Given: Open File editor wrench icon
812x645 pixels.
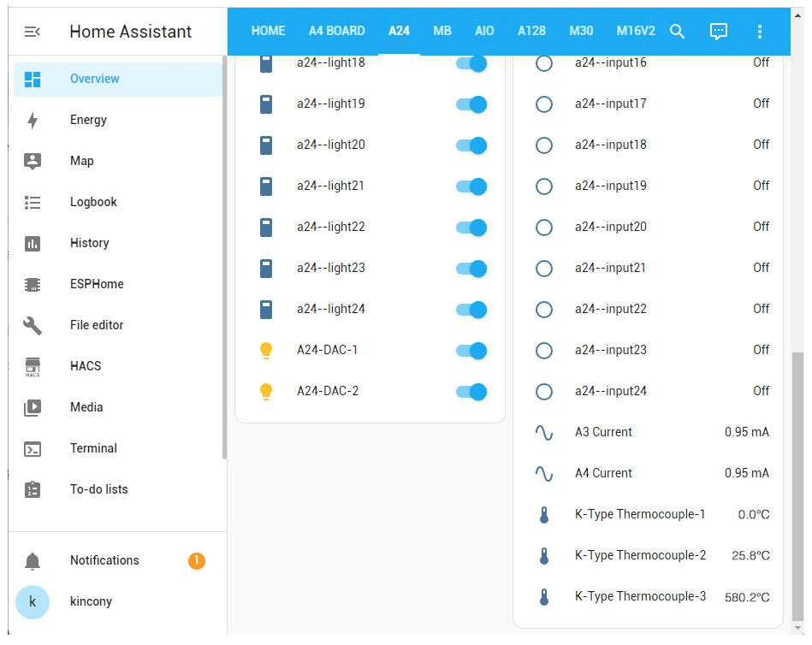Looking at the screenshot, I should click(x=33, y=325).
